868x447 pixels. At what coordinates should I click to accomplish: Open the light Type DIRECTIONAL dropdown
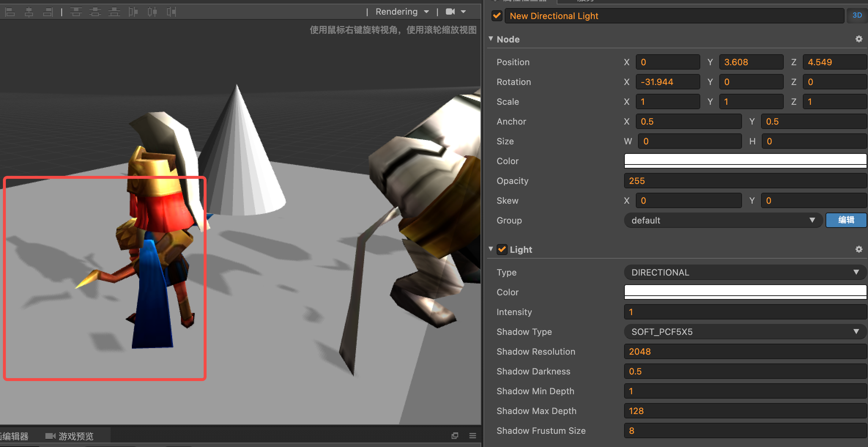[745, 272]
